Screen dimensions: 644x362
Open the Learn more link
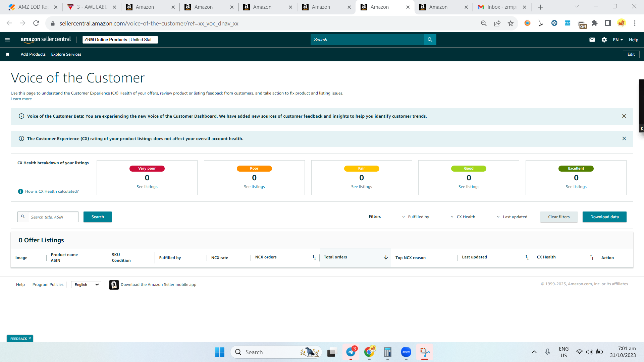21,99
